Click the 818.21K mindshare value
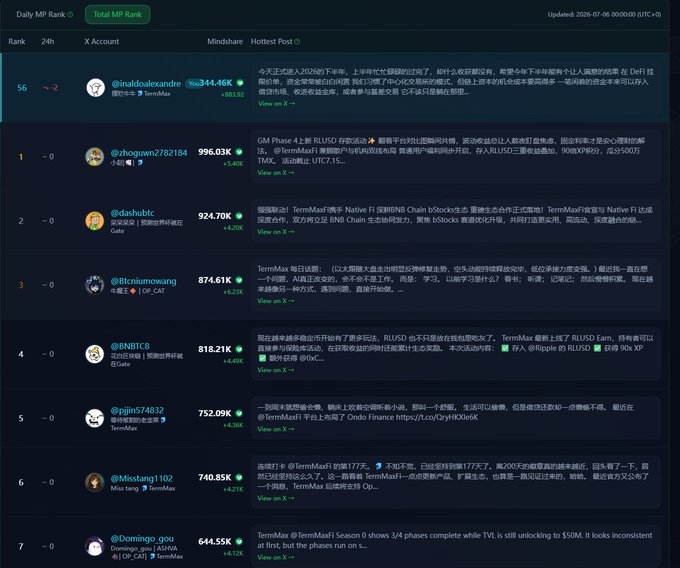 pos(215,349)
